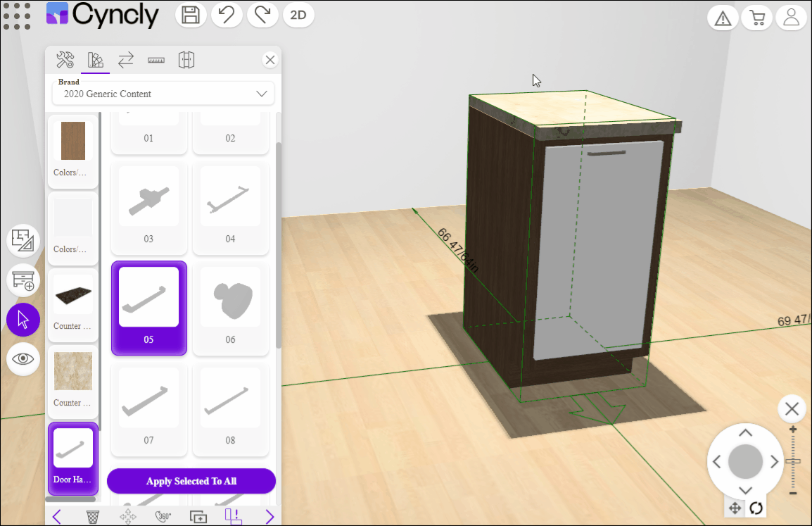
Task: Go to previous panel with left chevron
Action: click(57, 516)
